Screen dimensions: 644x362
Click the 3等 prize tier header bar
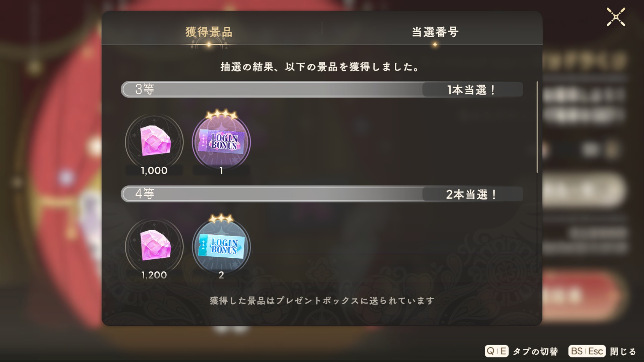pyautogui.click(x=322, y=89)
